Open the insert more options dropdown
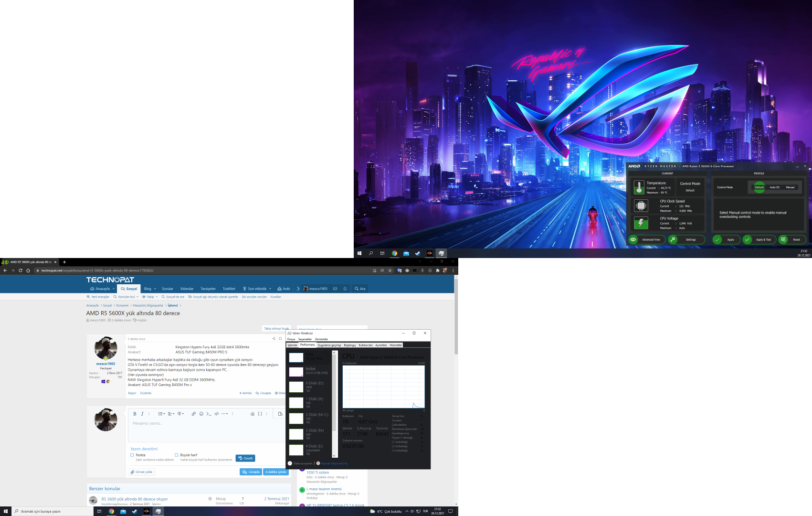This screenshot has width=812, height=516. point(225,414)
